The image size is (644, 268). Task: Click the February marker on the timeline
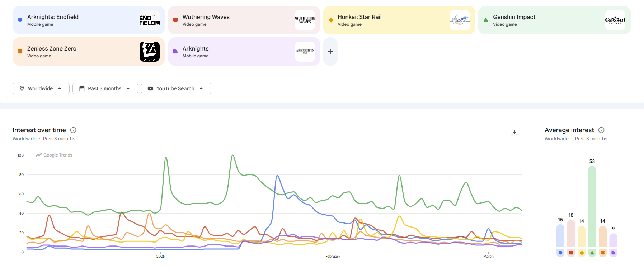[x=333, y=256]
